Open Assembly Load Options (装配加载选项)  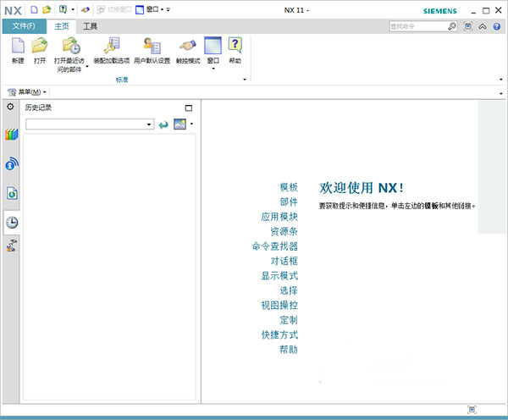click(x=112, y=46)
